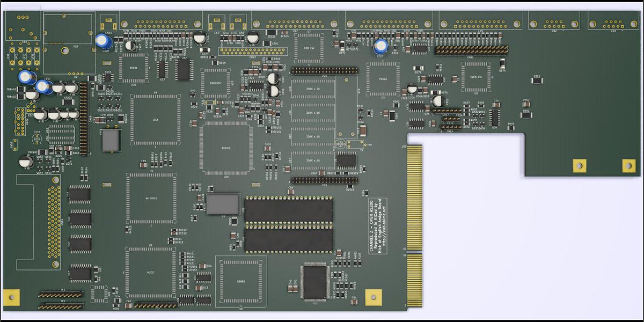Select the U1 black QFP chip

[x=315, y=281]
